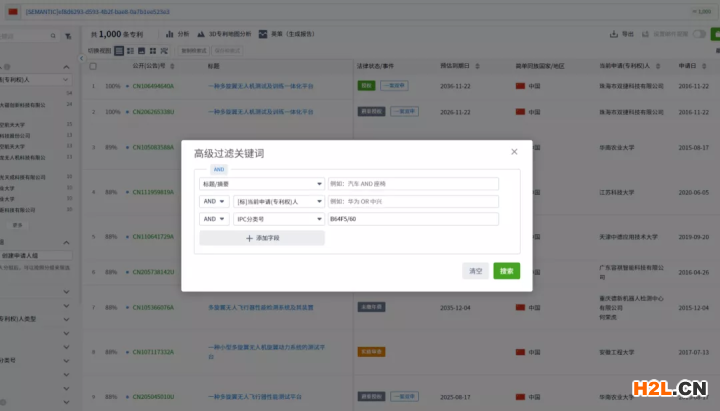The height and width of the screenshot is (411, 720).
Task: Open the (专利权)人 sidebar dropdown
Action: pyautogui.click(x=35, y=79)
